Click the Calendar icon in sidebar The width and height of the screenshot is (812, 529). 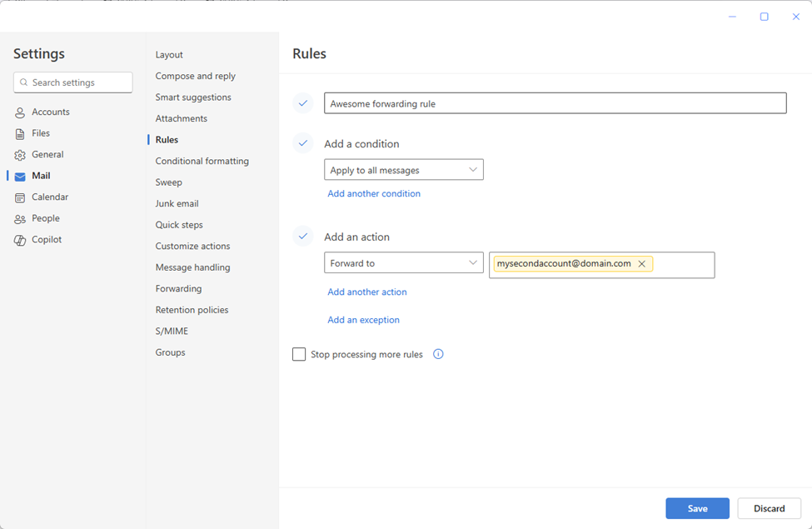pos(20,197)
